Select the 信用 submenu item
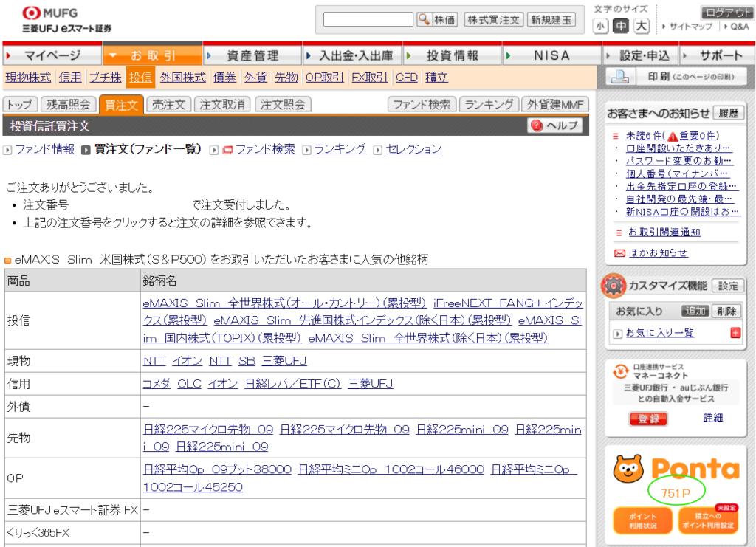756x547 pixels. 70,77
